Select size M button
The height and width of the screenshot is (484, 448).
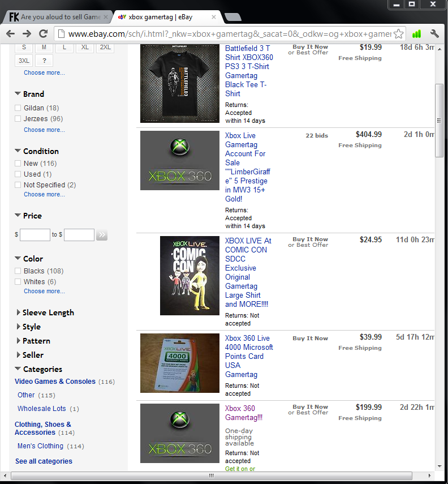(44, 48)
